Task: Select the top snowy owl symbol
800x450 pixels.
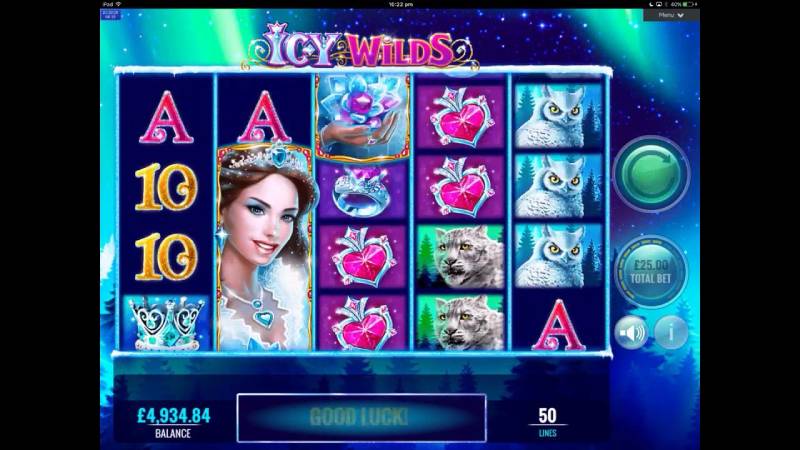Action: coord(558,116)
